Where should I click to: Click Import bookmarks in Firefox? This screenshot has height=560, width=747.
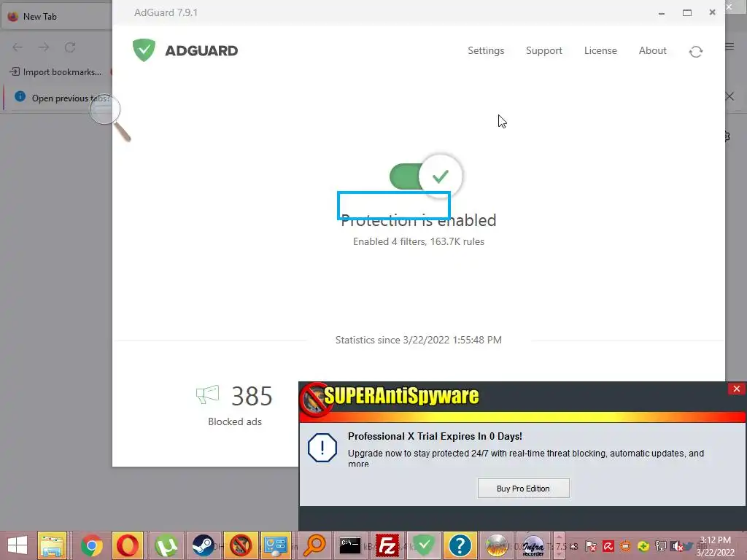click(x=55, y=72)
